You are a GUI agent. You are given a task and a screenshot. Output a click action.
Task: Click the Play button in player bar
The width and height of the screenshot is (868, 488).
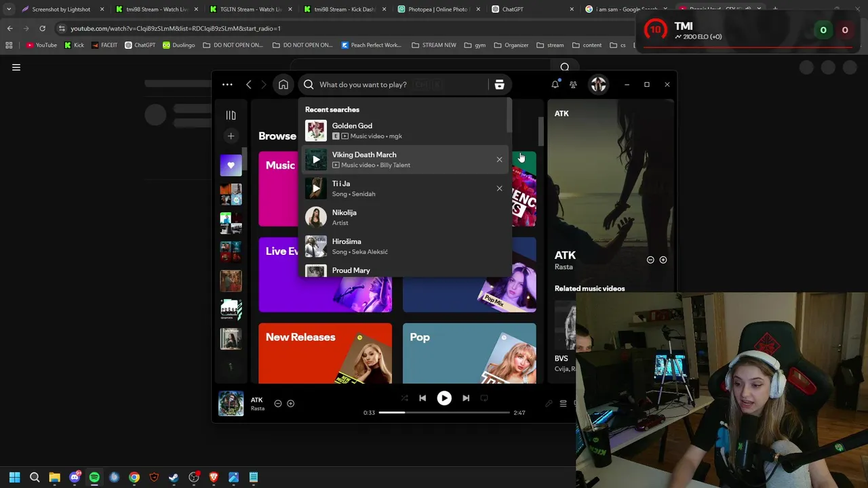[x=444, y=399]
